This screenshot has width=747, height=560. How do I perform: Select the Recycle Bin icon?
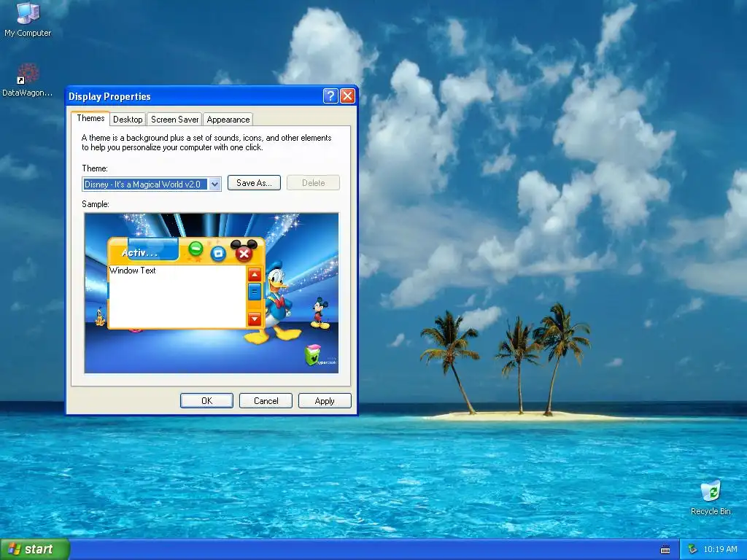(x=711, y=497)
